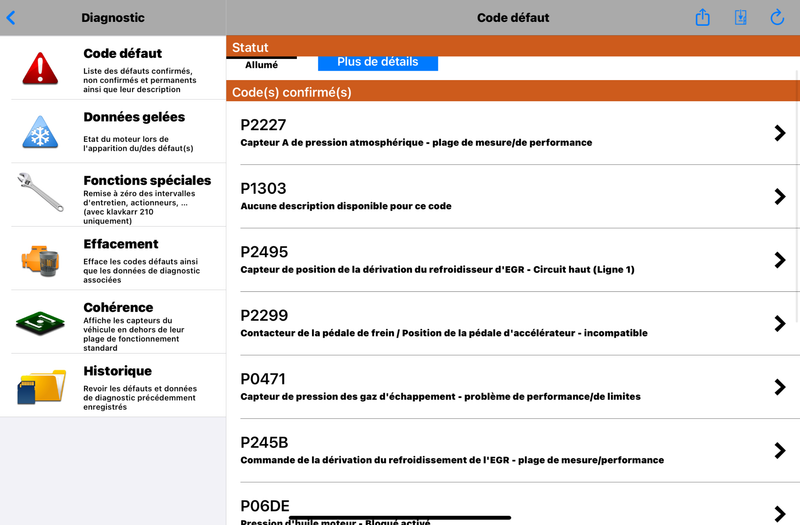The image size is (800, 525).
Task: Select Fonctions spéciales menu entry
Action: click(113, 195)
